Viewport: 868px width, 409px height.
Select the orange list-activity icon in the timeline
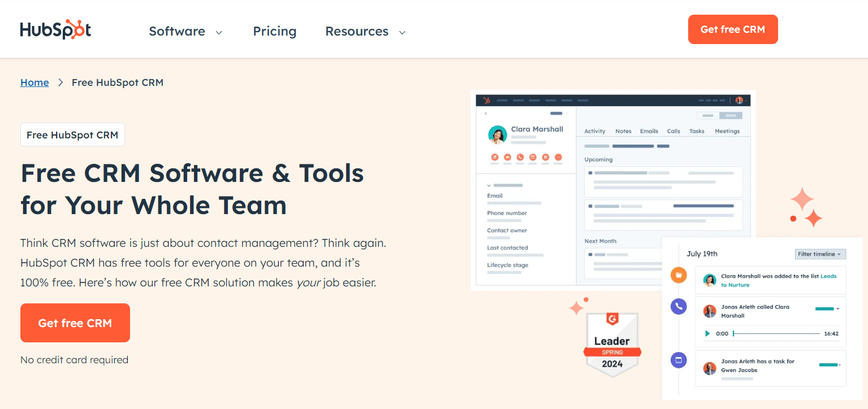click(x=679, y=275)
